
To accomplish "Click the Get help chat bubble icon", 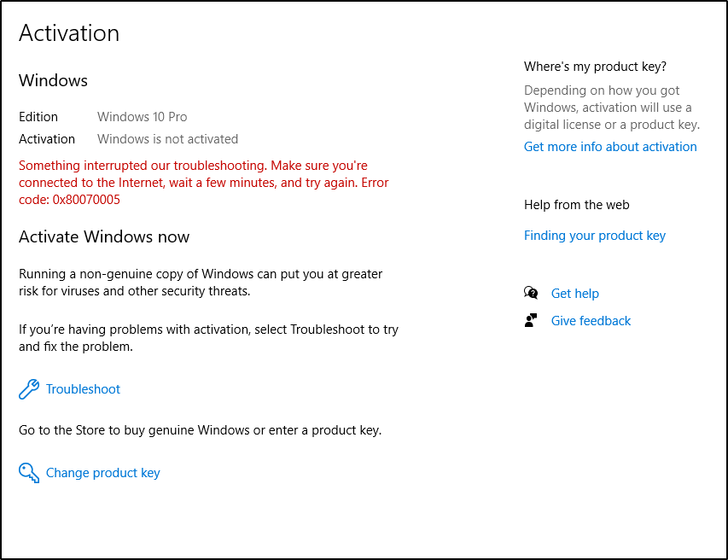I will click(531, 293).
